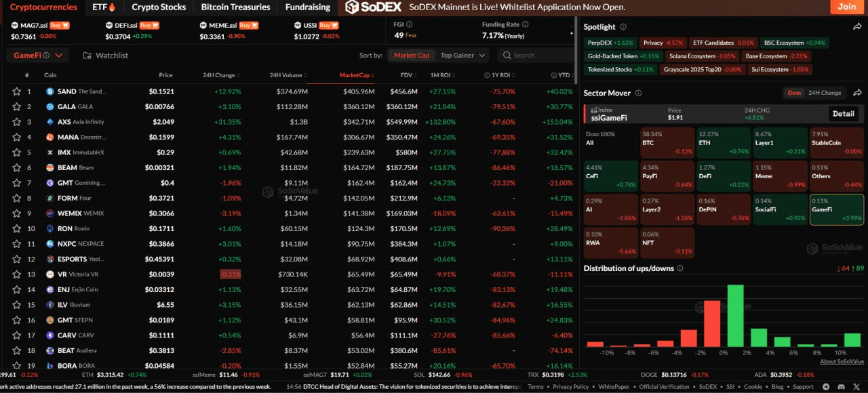Expand the Top Gainer sort dropdown
This screenshot has height=393, width=868.
click(463, 56)
